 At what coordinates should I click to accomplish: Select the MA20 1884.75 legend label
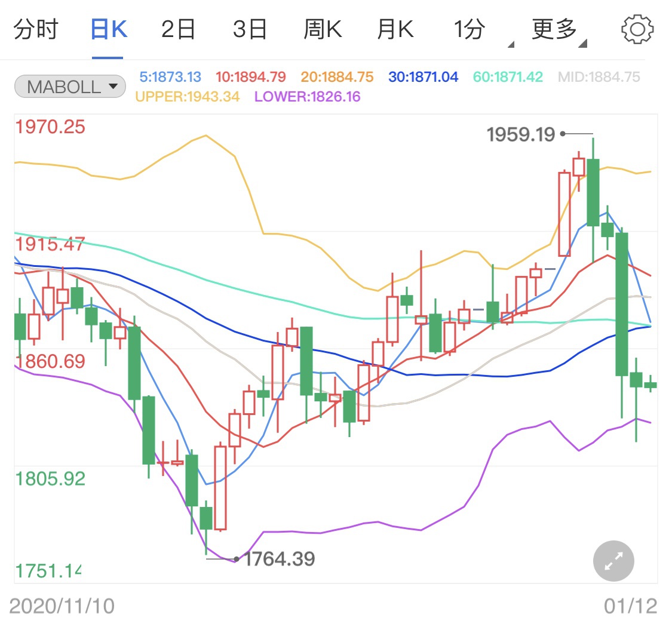[x=337, y=77]
